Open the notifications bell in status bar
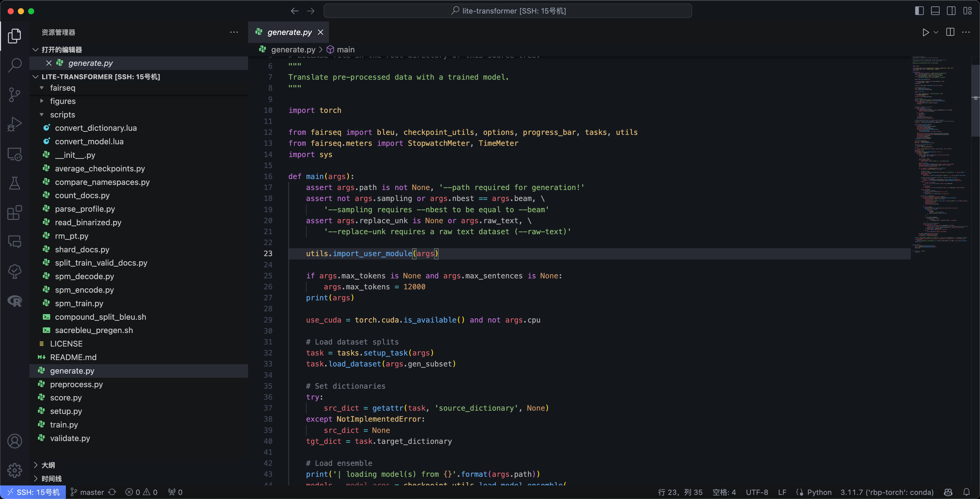 [966, 492]
